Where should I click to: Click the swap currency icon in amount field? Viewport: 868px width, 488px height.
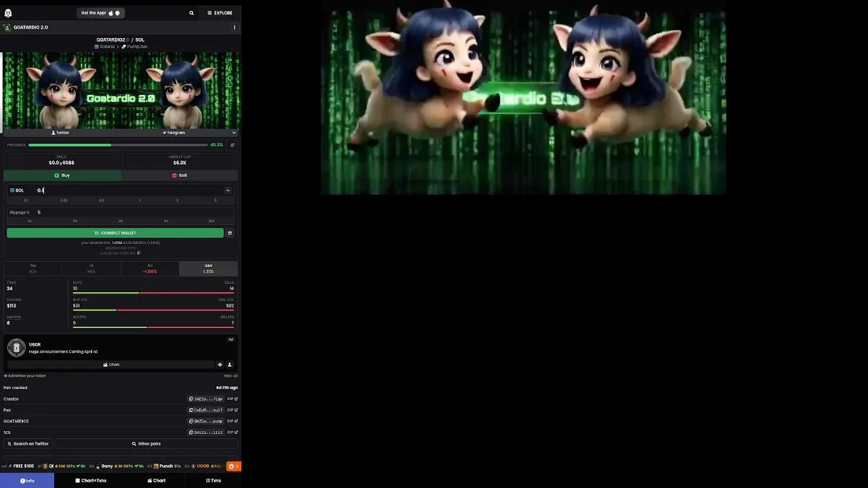point(228,190)
